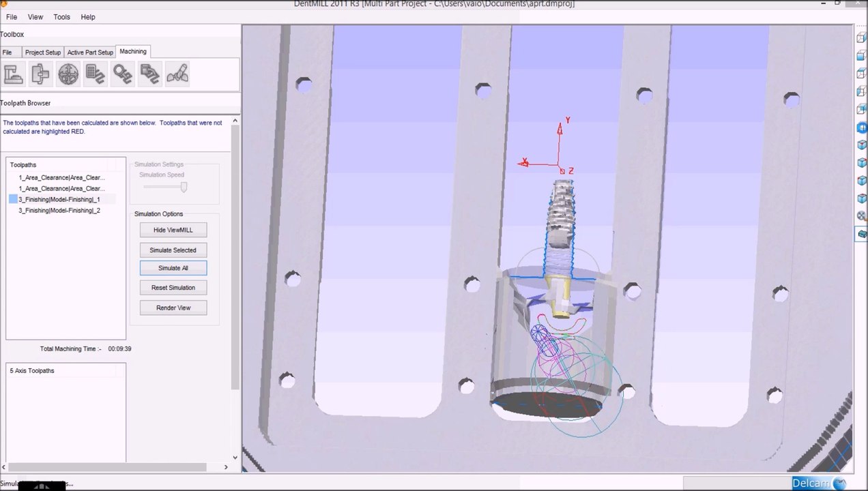Click the toolbox vertical scrollbar up arrow
868x491 pixels.
(235, 121)
